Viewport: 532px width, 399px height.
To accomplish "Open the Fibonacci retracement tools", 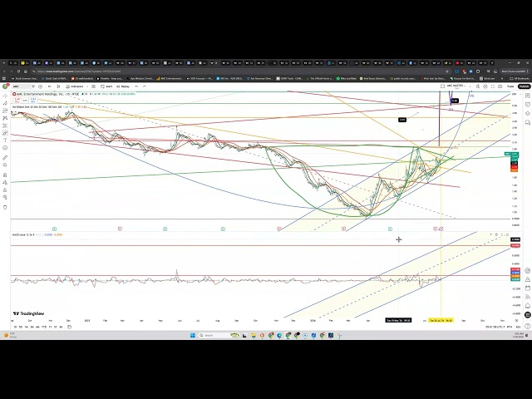I will (5, 111).
